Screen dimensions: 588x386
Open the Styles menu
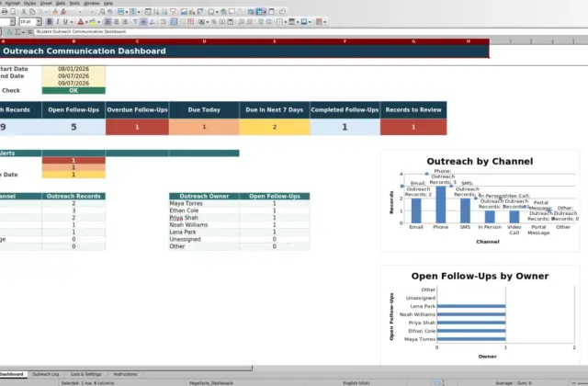[x=30, y=3]
